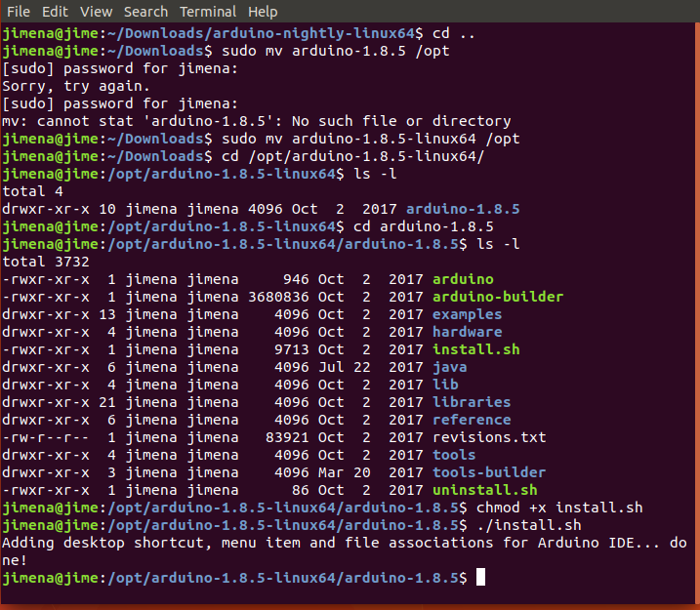Click the 'cd /opt/arduino-1.8.5-linux64/' command
Viewport: 700px width, 610px height.
[x=352, y=156]
